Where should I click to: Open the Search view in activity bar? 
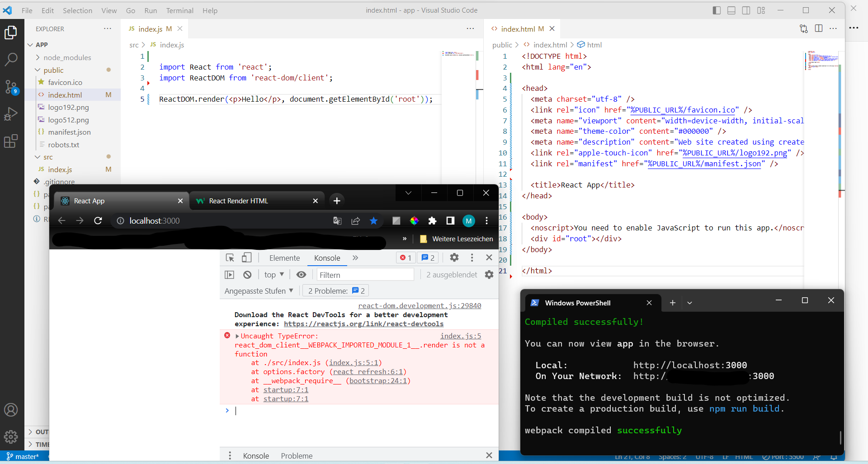(x=11, y=59)
